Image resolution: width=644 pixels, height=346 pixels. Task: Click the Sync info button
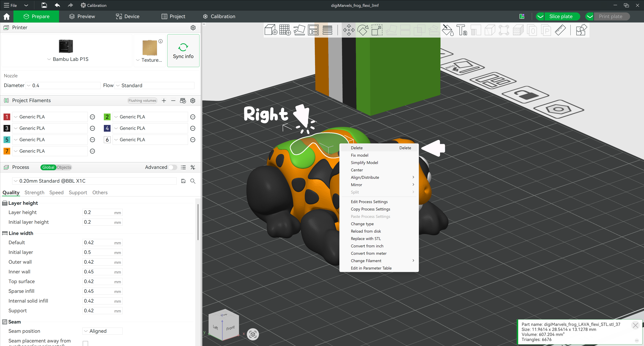pos(183,51)
